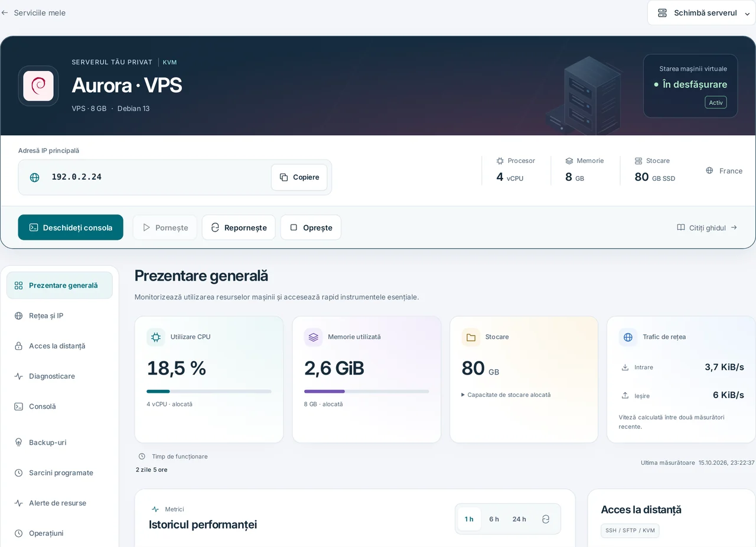Click the Oprește button

tap(311, 227)
